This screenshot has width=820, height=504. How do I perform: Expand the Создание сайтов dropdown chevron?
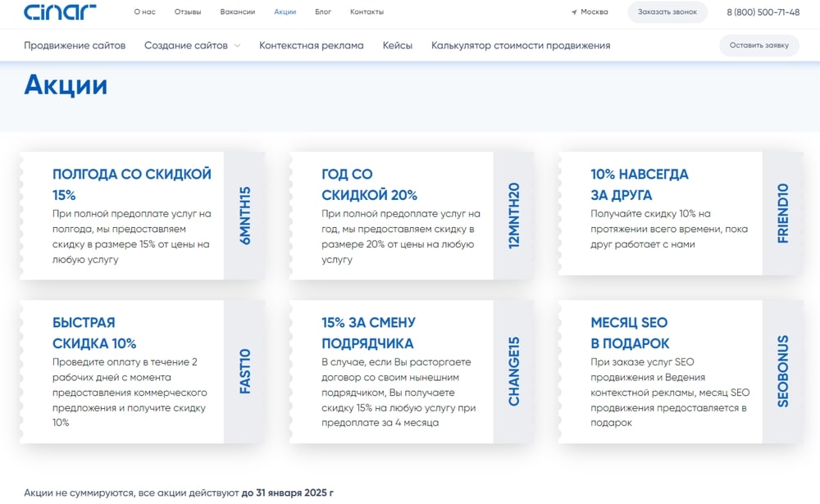[x=238, y=46]
